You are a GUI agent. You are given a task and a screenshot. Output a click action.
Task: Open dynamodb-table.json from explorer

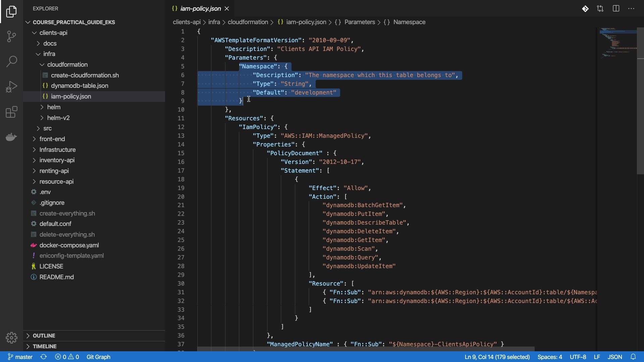click(x=79, y=86)
